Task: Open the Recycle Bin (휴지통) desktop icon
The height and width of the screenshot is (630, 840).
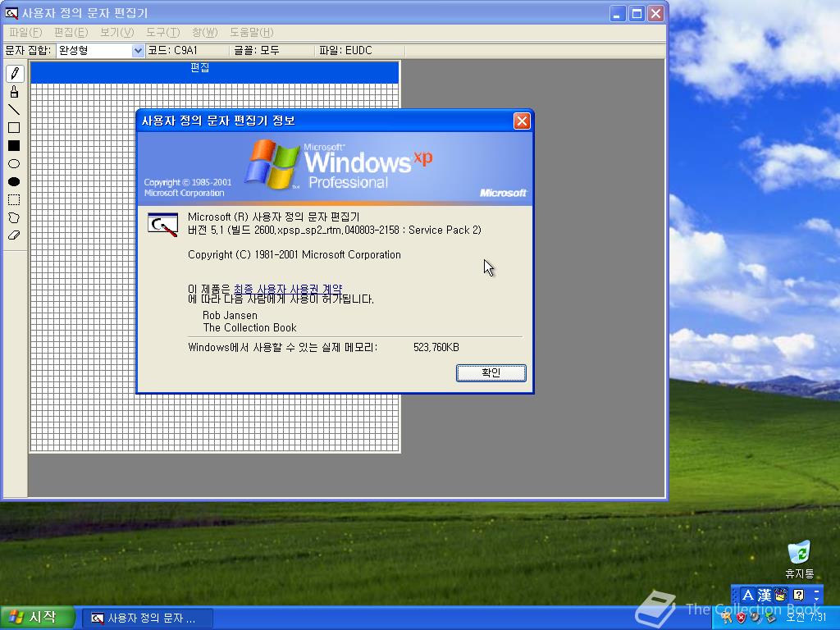Action: (x=799, y=559)
